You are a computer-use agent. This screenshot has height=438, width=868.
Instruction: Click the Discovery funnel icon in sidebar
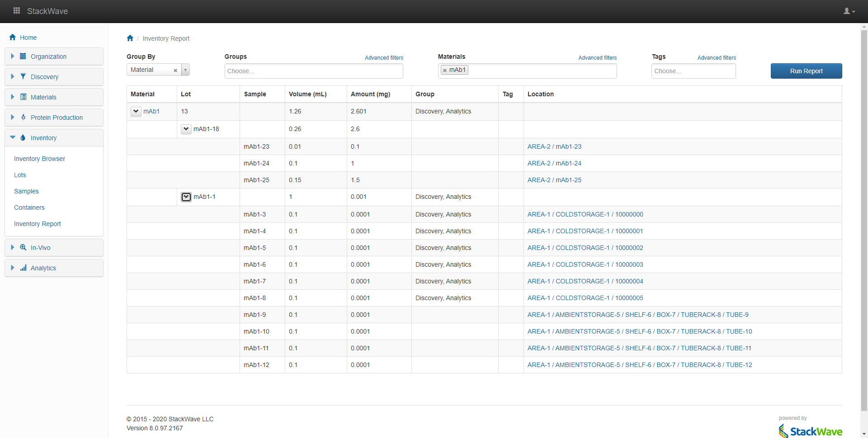(23, 77)
